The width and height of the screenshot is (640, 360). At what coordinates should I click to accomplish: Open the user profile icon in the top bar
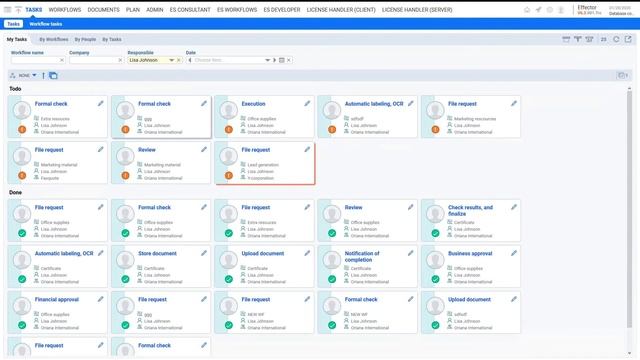(561, 10)
